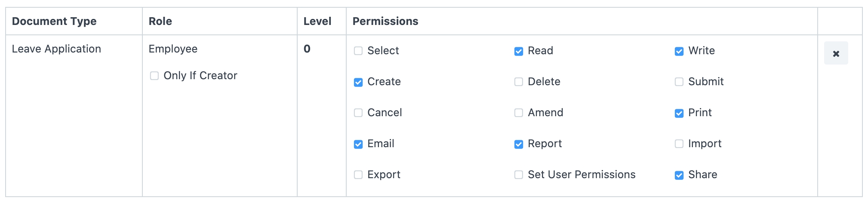Remove the Leave Application permission rule
Viewport: 868px width, 204px height.
click(836, 53)
